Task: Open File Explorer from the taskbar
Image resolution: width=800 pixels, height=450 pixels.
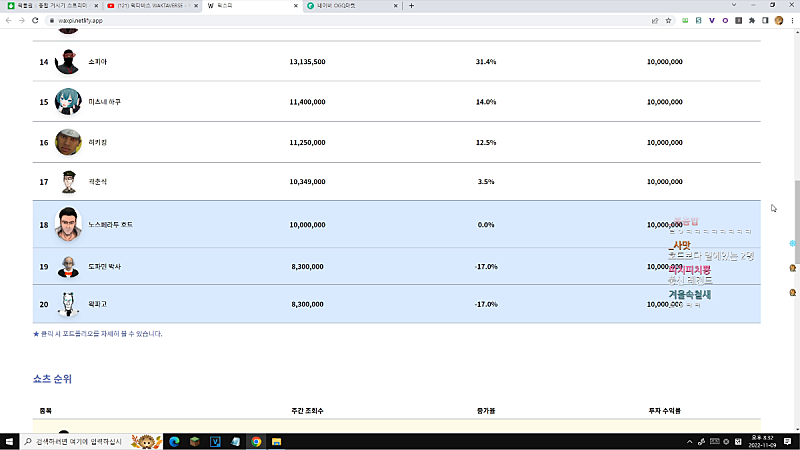Action: (x=277, y=442)
